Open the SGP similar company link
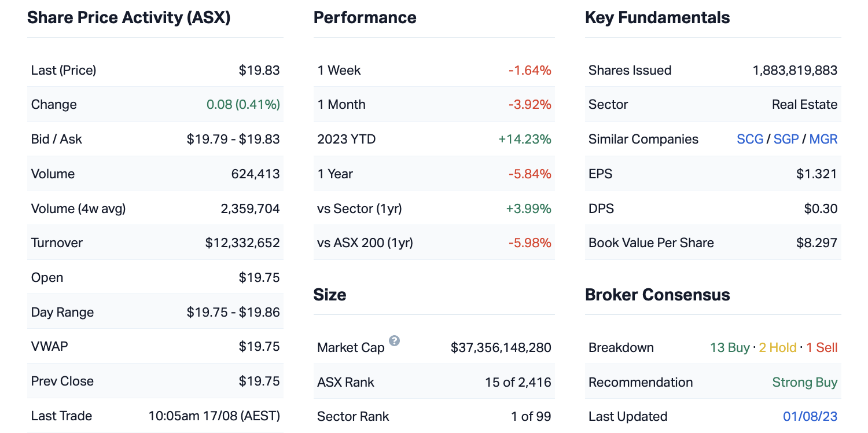 click(786, 139)
